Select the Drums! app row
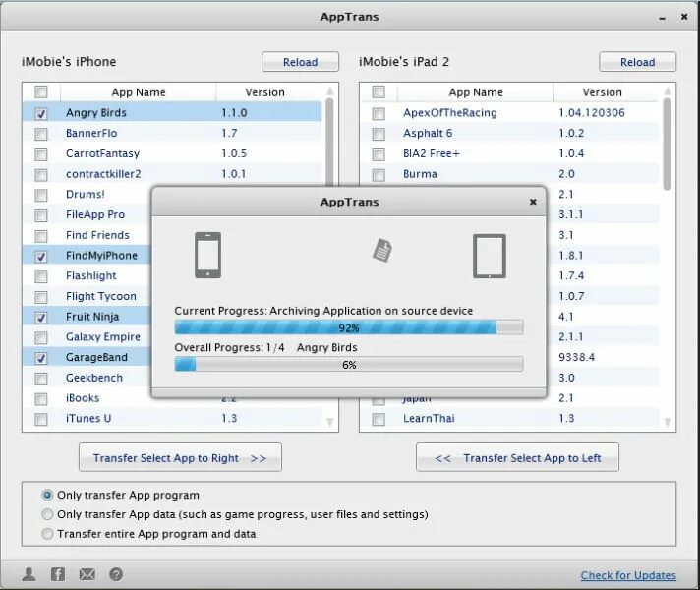Image resolution: width=700 pixels, height=590 pixels. pos(87,195)
